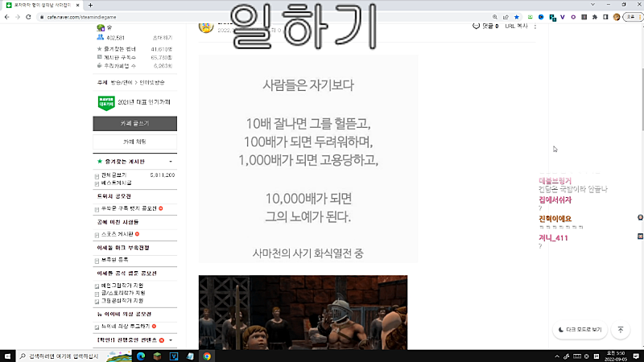Open the teal square extension icon

point(552,17)
